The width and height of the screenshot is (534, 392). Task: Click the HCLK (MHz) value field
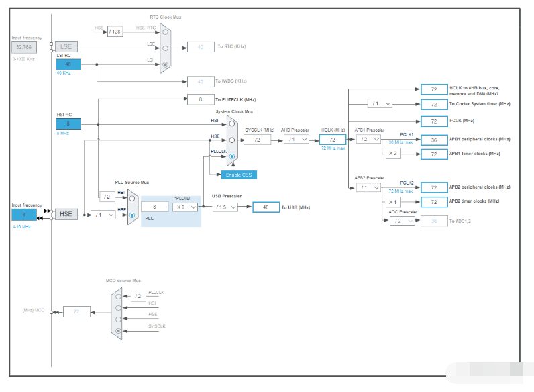click(332, 140)
